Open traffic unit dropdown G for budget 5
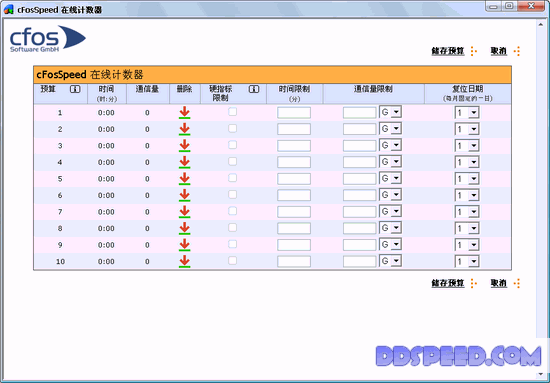550x383 pixels. pyautogui.click(x=390, y=178)
